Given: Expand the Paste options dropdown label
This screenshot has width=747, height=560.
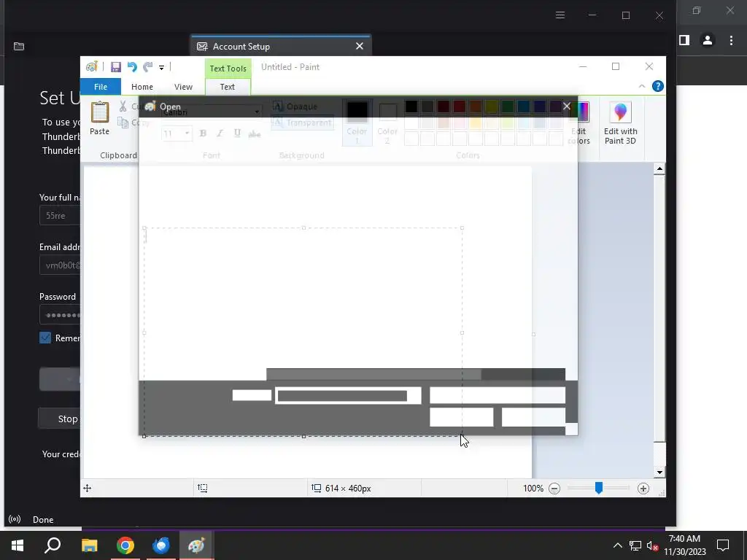Looking at the screenshot, I should click(x=99, y=131).
